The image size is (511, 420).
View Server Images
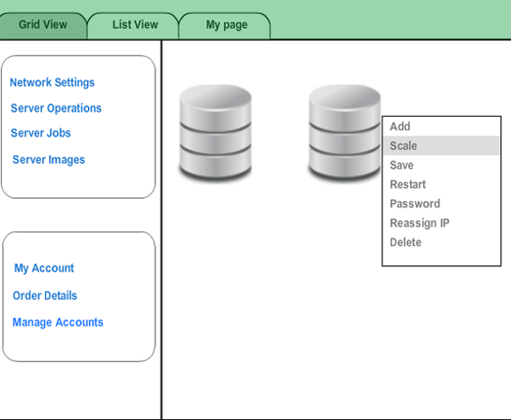coord(49,160)
